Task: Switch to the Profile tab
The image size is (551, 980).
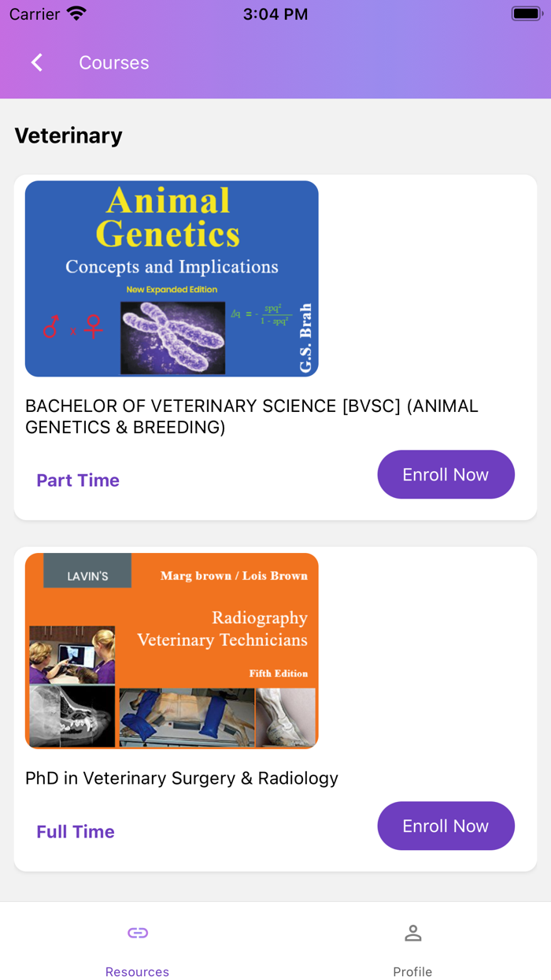Action: (x=412, y=971)
